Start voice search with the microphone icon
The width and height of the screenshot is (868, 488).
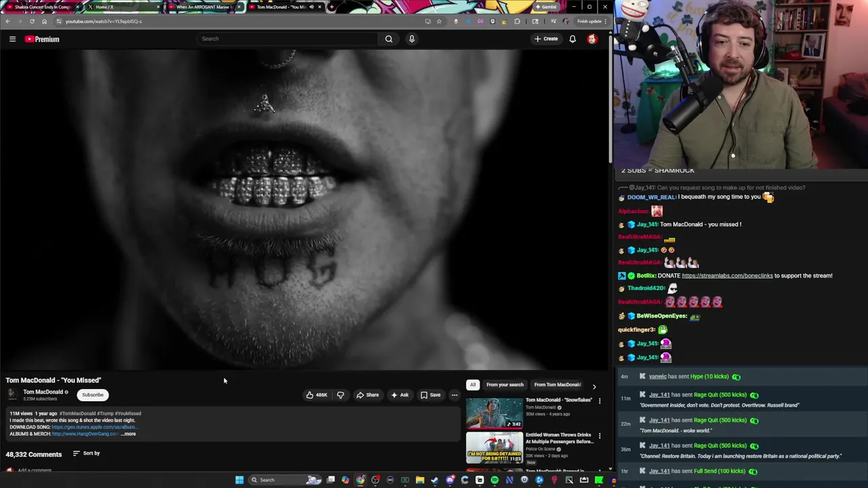(x=412, y=39)
